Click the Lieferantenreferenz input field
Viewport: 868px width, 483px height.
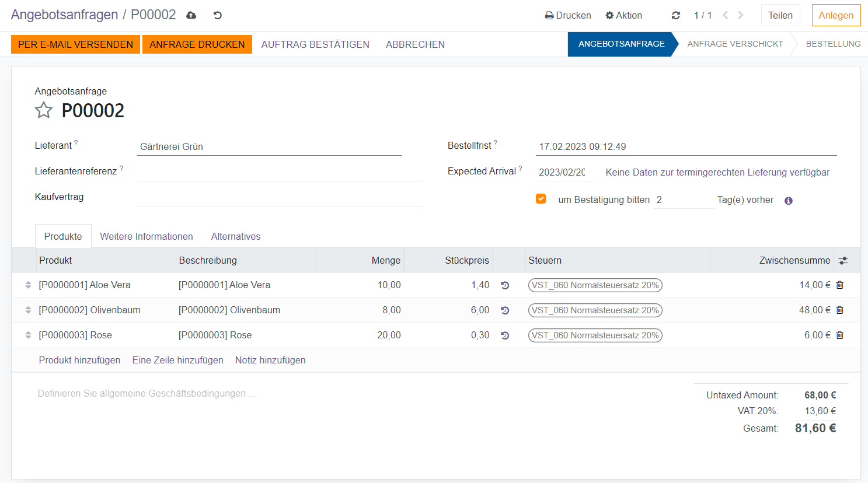(280, 171)
